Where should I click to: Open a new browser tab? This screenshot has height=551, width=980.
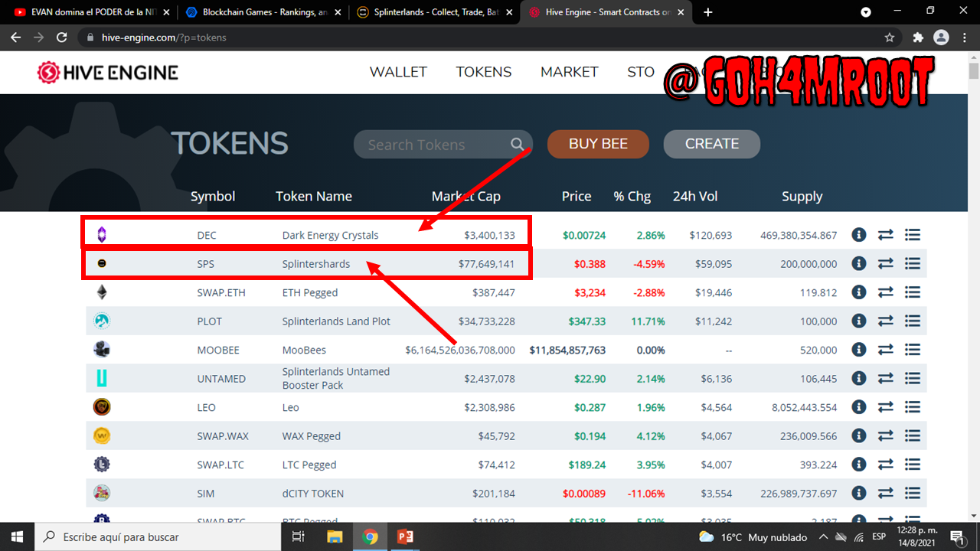(x=708, y=12)
